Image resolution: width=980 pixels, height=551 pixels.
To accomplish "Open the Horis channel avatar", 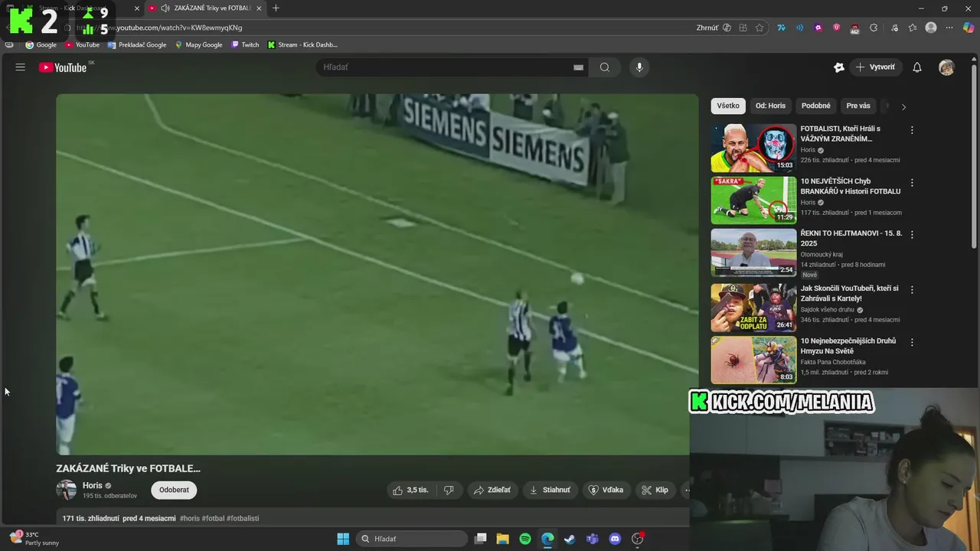I will tap(67, 490).
